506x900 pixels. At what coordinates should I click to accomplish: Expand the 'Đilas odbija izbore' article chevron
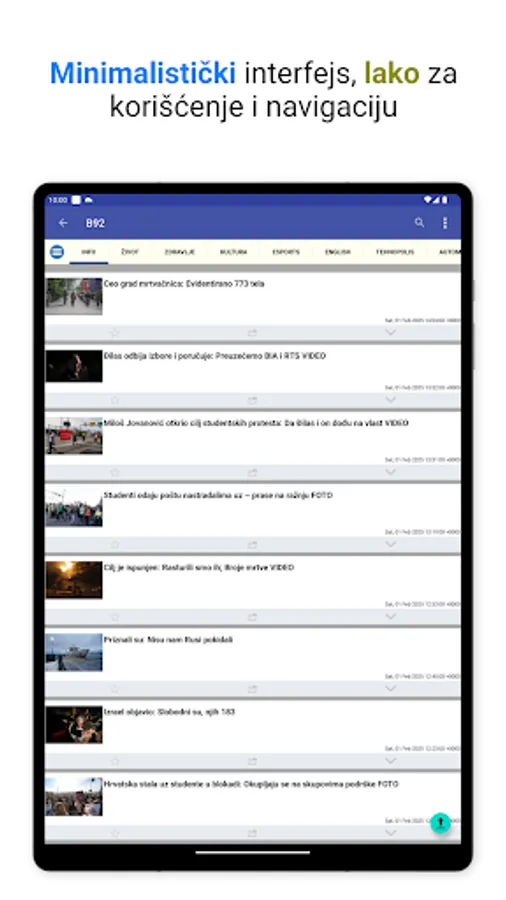[x=390, y=399]
